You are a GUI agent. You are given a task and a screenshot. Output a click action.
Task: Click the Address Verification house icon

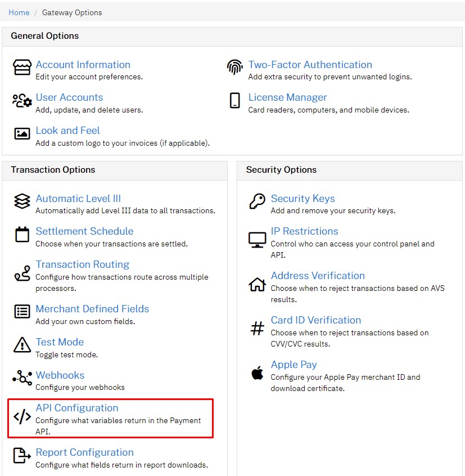pos(257,285)
